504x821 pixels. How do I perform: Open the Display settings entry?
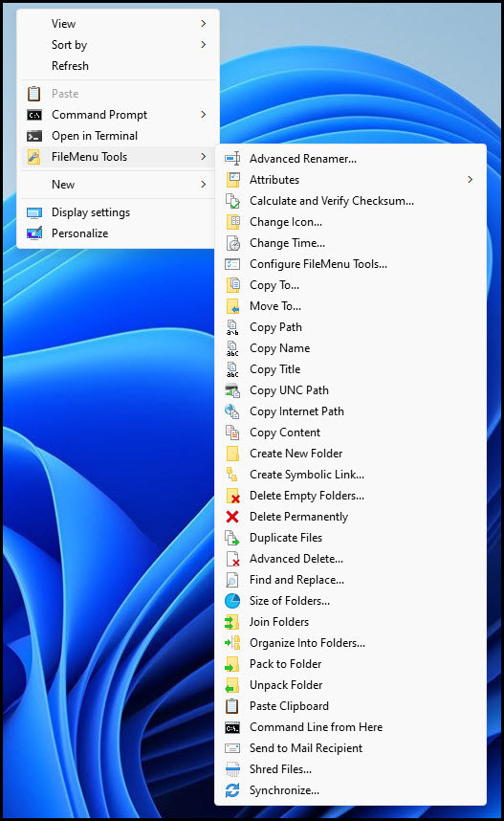[118, 212]
